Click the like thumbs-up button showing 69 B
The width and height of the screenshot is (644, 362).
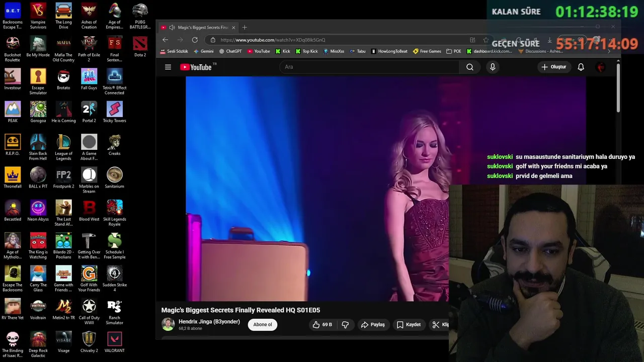tap(322, 325)
